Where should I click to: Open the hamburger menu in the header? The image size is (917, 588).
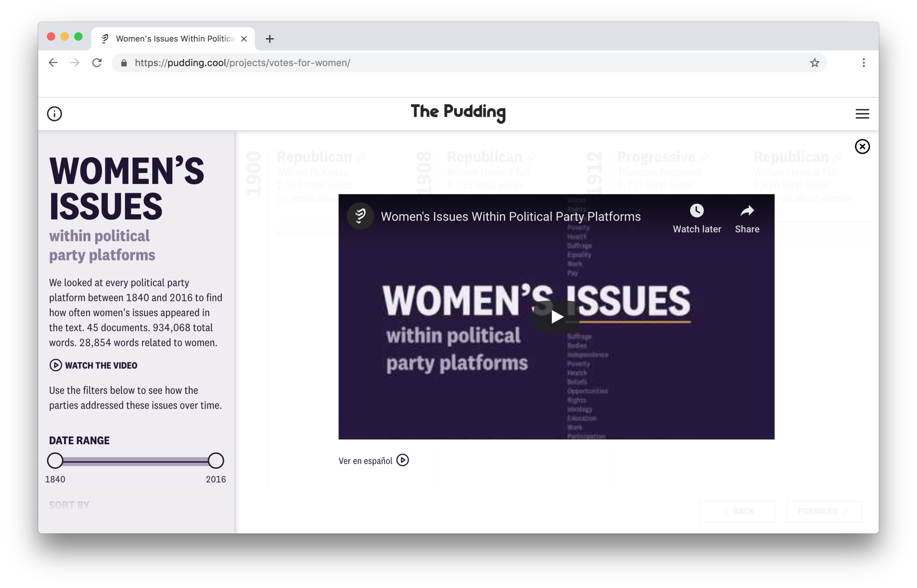tap(862, 114)
